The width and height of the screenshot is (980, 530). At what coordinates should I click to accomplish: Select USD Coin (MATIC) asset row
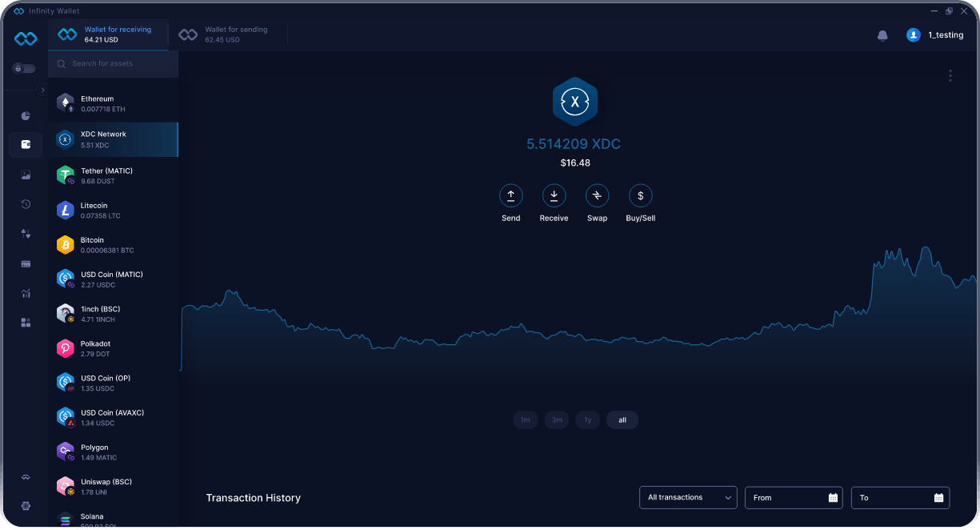pyautogui.click(x=114, y=279)
